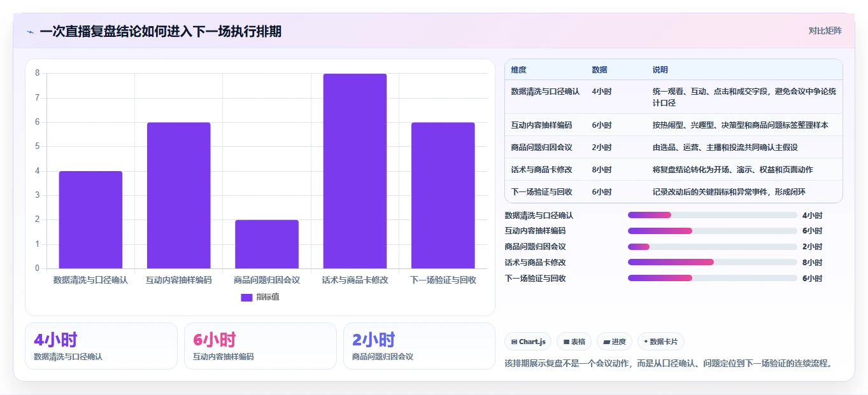Click the 数据清洗与口径确认 progress bar
Image resolution: width=868 pixels, height=395 pixels.
point(712,215)
